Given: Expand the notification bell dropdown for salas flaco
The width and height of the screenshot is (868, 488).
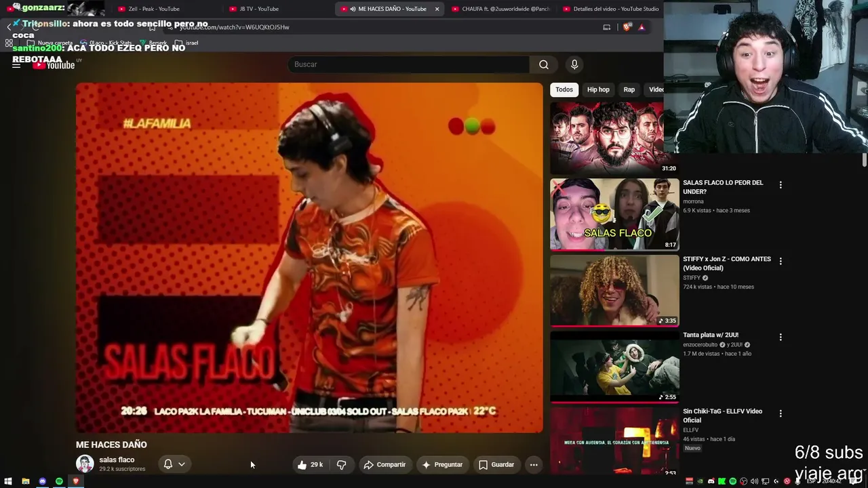Looking at the screenshot, I should click(181, 464).
